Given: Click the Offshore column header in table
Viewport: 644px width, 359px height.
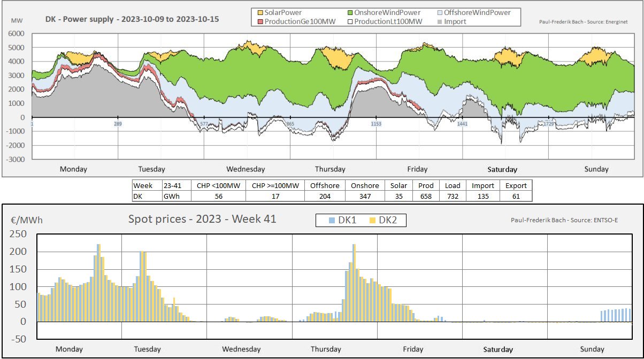Looking at the screenshot, I should click(x=325, y=185).
